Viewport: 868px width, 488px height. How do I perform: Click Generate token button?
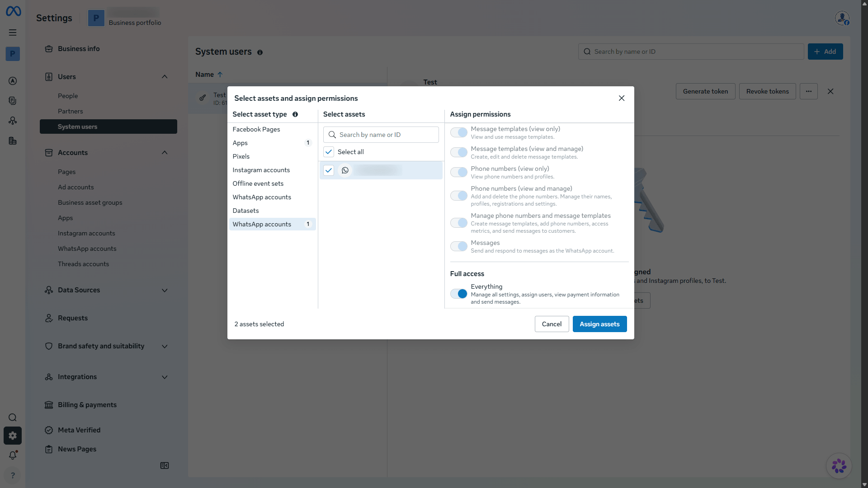click(x=705, y=91)
